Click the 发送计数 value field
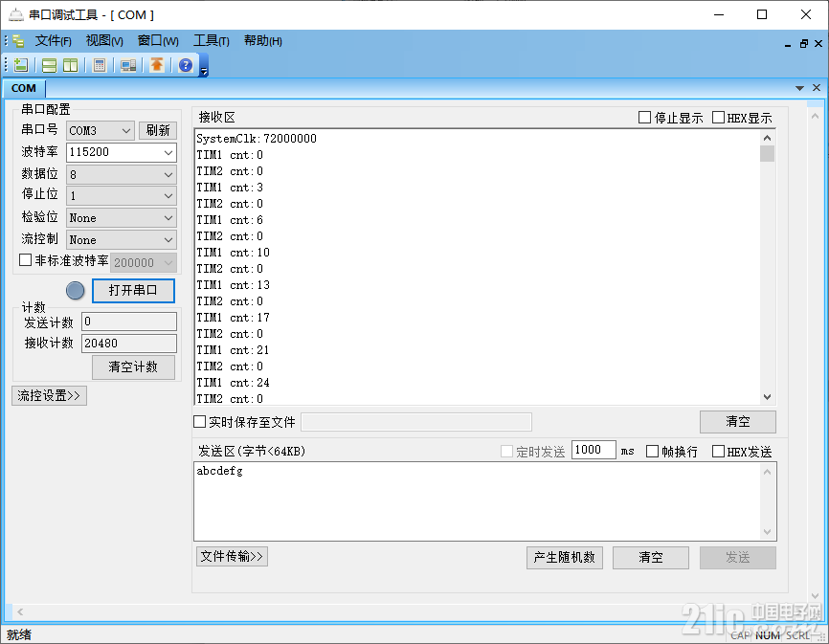829x644 pixels. coord(129,322)
